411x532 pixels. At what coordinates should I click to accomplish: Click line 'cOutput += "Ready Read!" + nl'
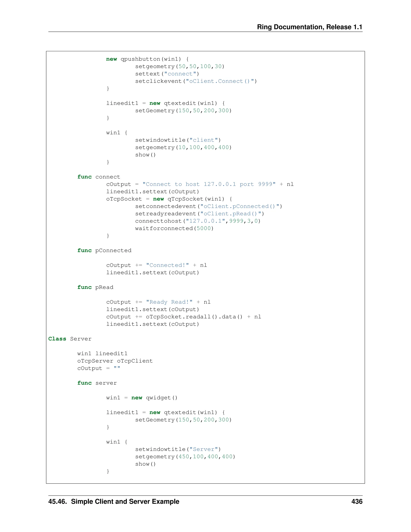coord(158,302)
